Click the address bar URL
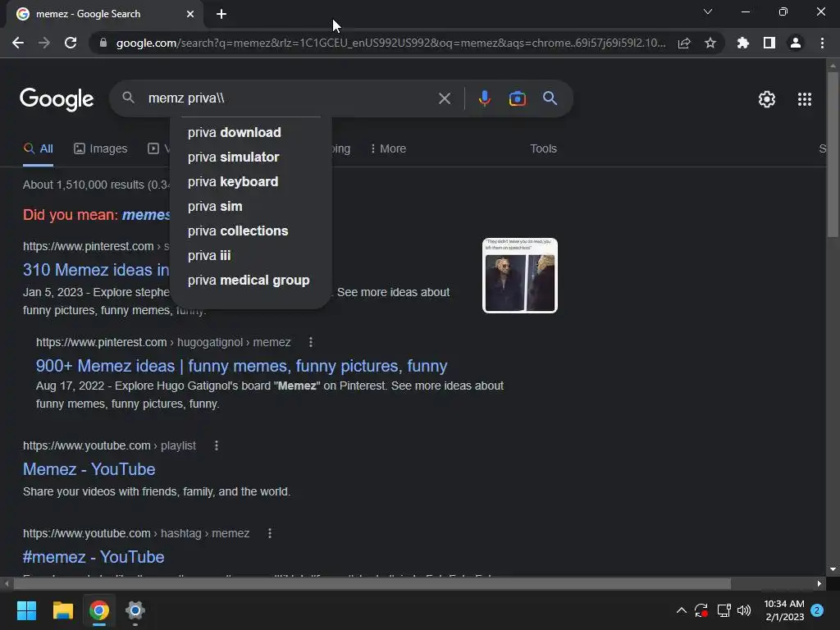 [390, 43]
